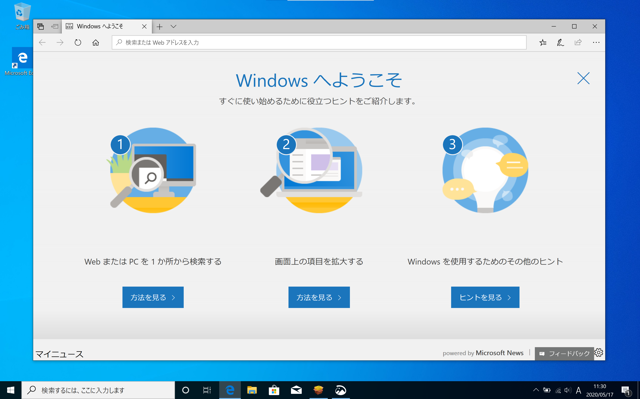640x399 pixels.
Task: Go to the Edge home page
Action: coord(96,42)
